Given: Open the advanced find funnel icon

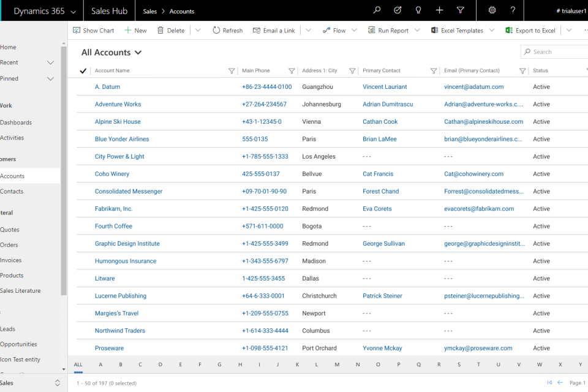Looking at the screenshot, I should (461, 10).
